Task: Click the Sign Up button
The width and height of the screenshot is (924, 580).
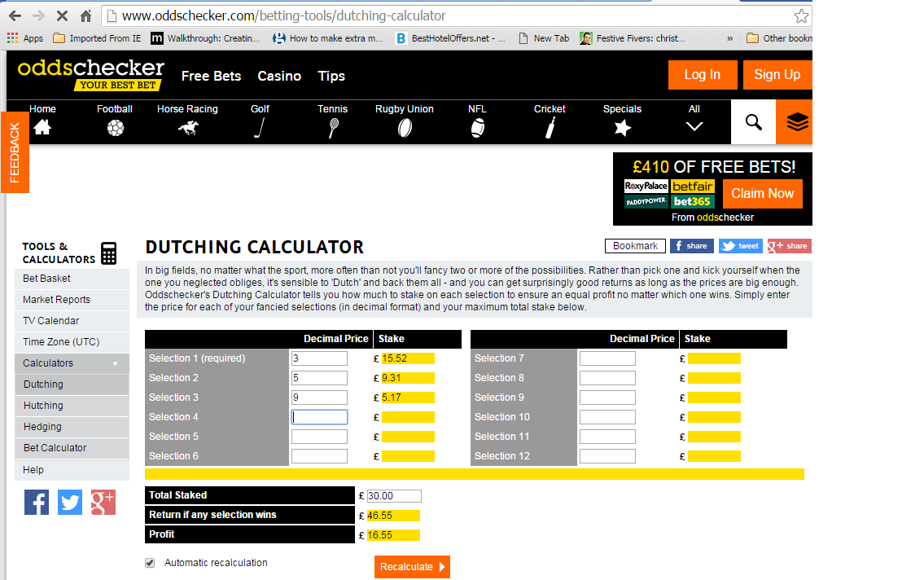Action: 777,75
